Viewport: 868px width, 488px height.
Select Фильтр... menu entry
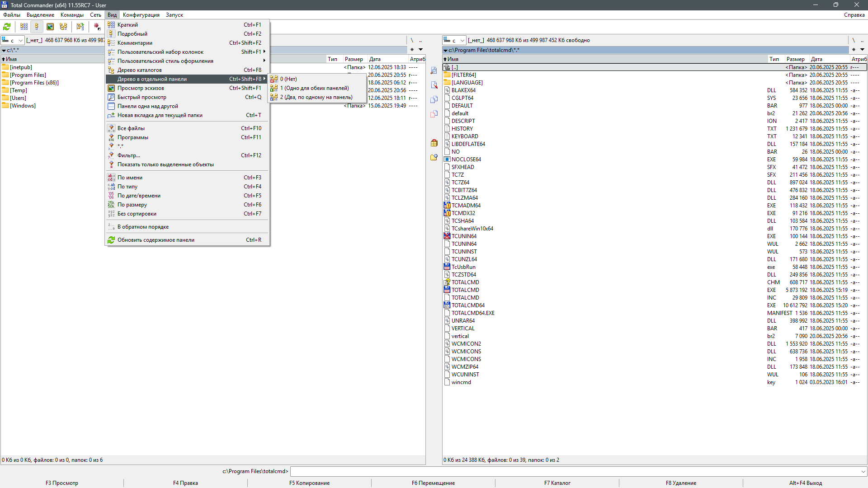188,155
